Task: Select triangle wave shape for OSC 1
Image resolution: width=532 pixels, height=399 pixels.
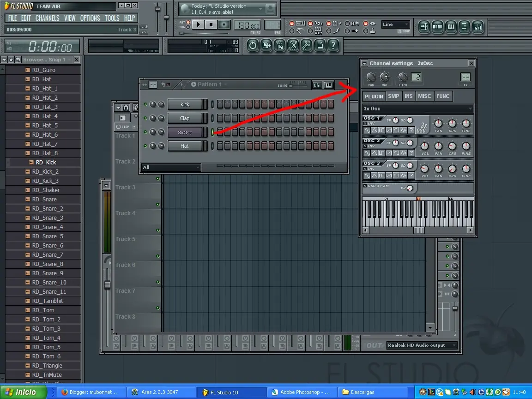Action: [374, 130]
